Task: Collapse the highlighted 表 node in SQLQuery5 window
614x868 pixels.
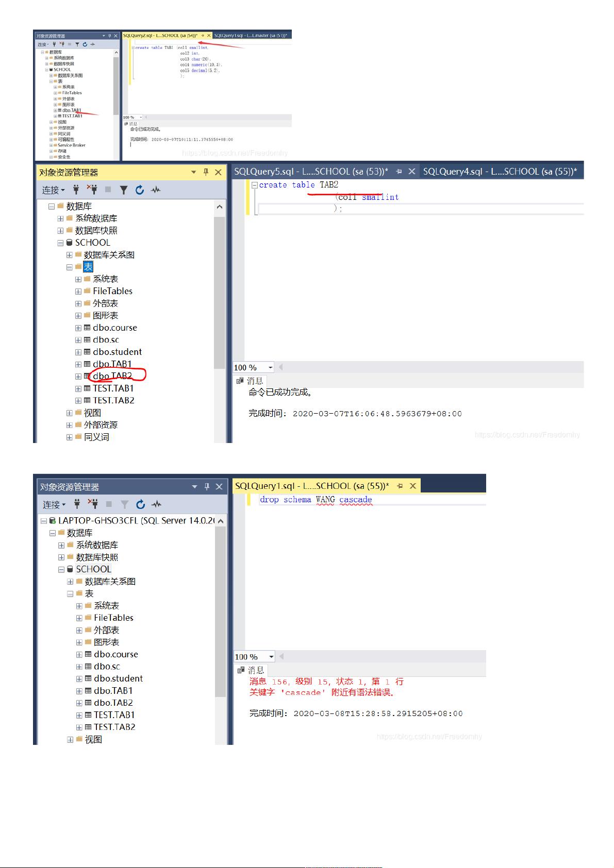Action: coord(69,267)
